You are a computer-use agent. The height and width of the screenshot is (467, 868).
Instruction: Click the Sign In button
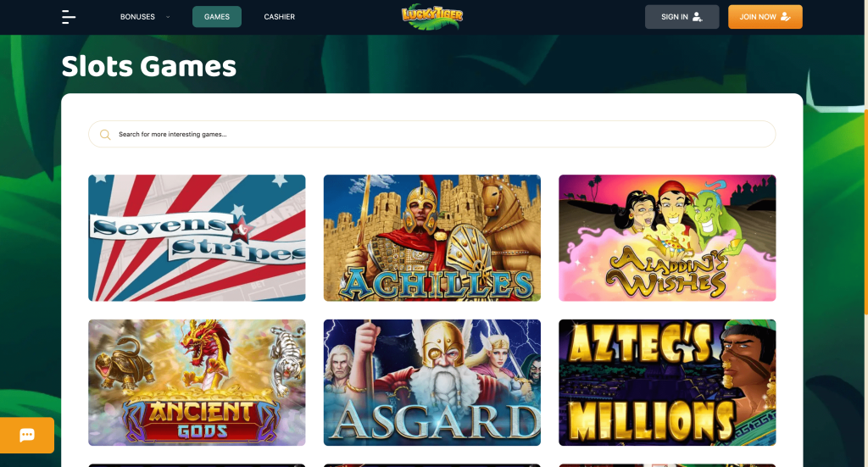coord(682,17)
